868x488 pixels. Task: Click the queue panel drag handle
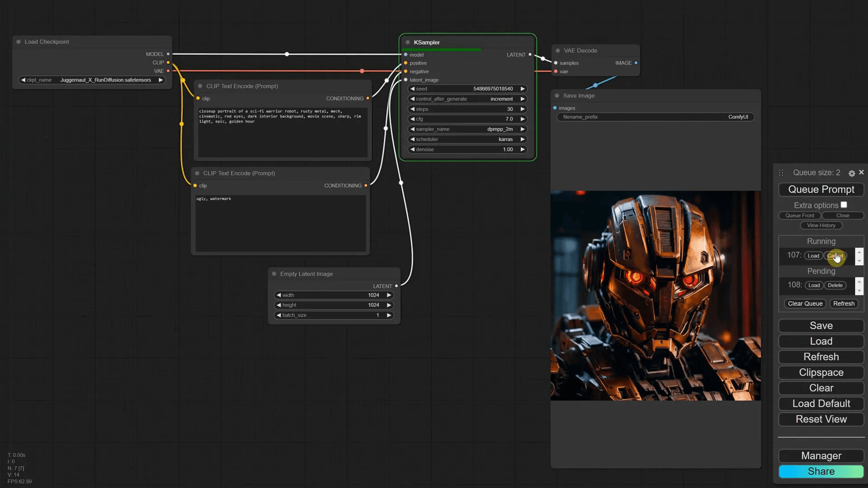[x=781, y=173]
